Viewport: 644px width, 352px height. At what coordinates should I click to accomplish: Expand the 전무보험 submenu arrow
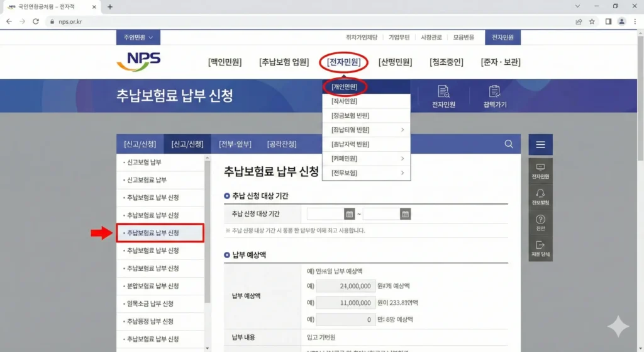[402, 173]
